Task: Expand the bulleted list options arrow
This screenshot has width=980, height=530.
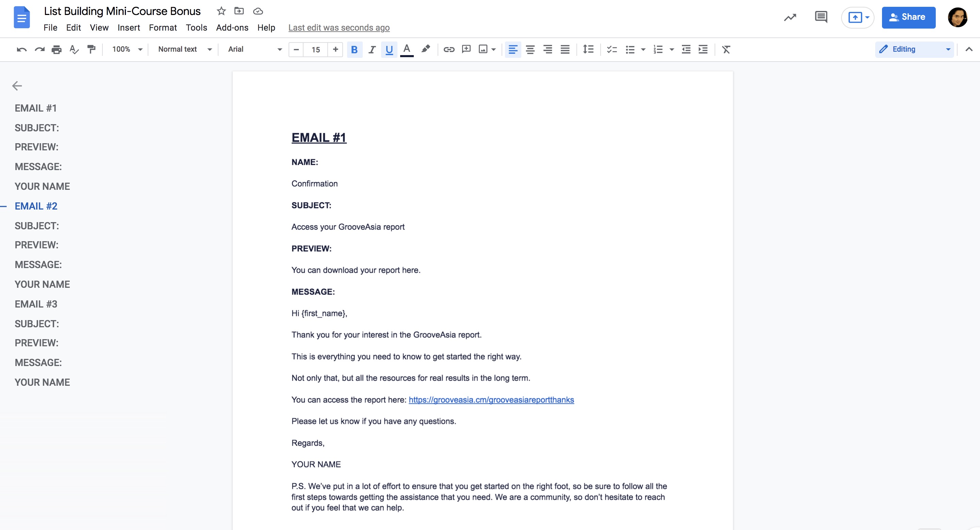Action: point(643,50)
